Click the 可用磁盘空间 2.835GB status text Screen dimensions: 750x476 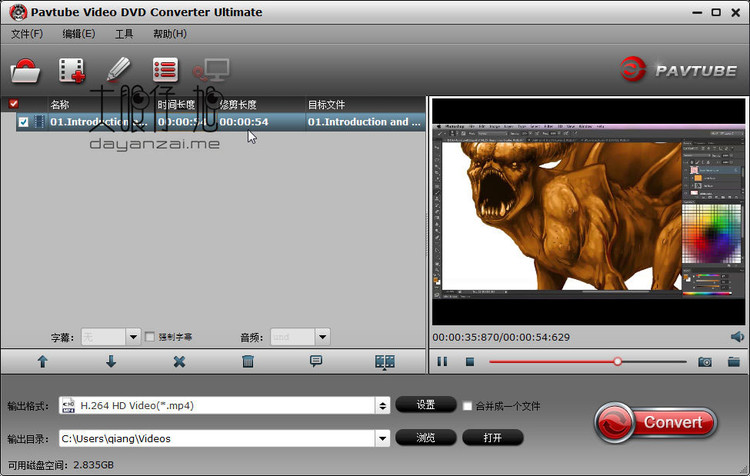61,465
